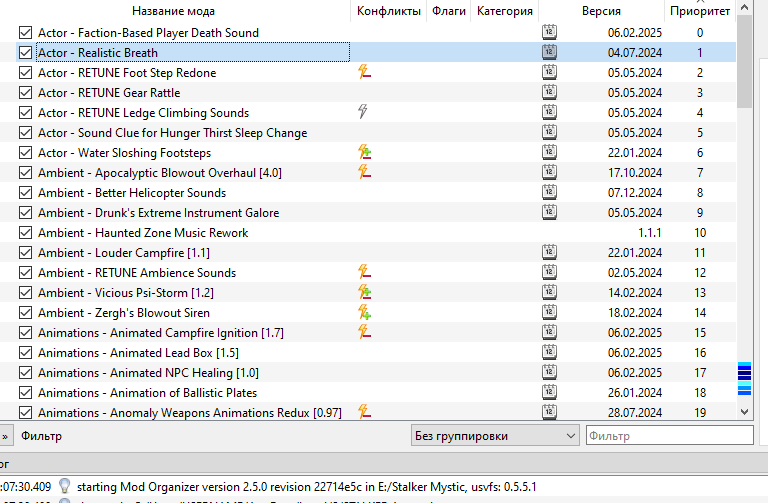Click conflict lightning icon for RETUNE Foot Step Redone

click(x=364, y=72)
